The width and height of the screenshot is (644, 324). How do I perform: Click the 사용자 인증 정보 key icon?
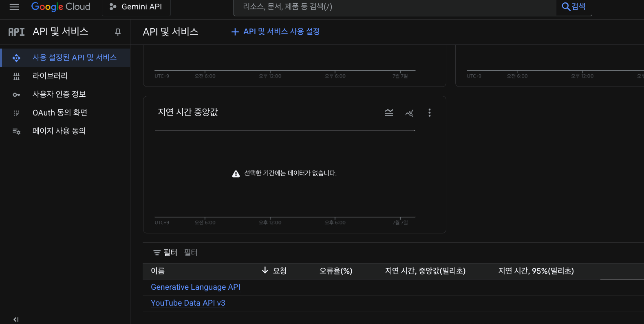16,95
